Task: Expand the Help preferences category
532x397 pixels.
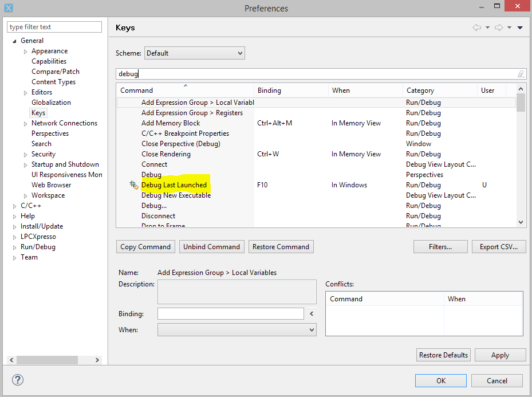Action: click(14, 217)
